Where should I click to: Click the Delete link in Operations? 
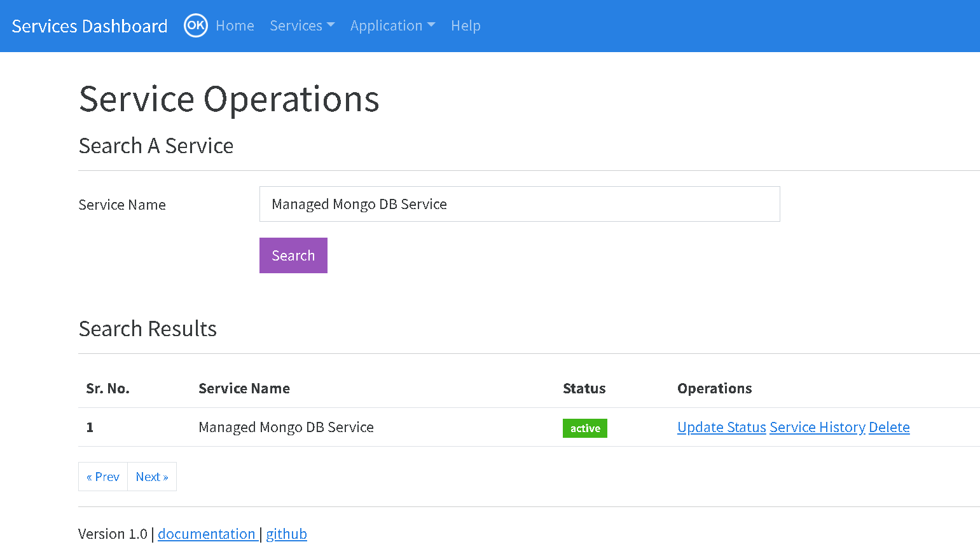tap(889, 427)
